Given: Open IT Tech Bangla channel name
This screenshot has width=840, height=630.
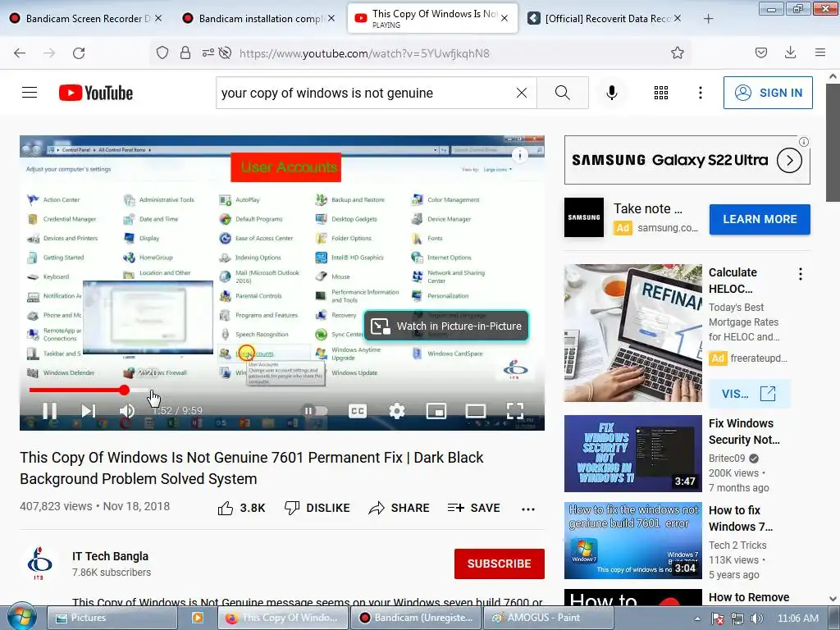Looking at the screenshot, I should point(111,556).
